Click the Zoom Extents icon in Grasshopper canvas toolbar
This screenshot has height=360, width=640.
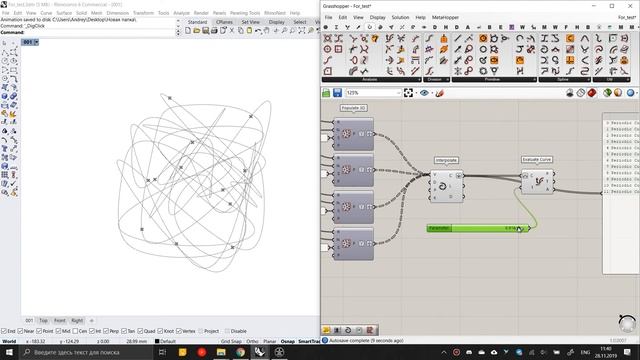[x=408, y=93]
